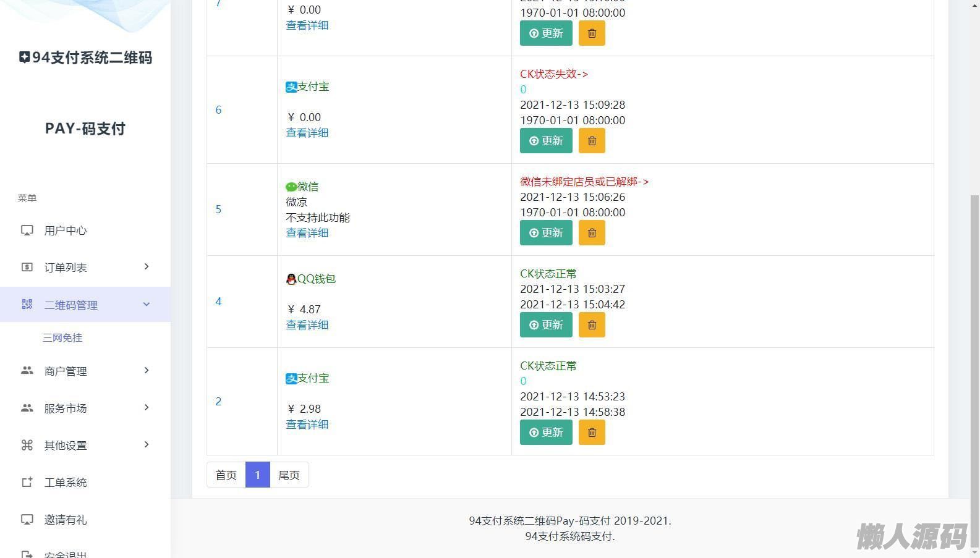Screen dimensions: 980x558
Task: Click the 工单系统 ticket icon
Action: tap(27, 483)
